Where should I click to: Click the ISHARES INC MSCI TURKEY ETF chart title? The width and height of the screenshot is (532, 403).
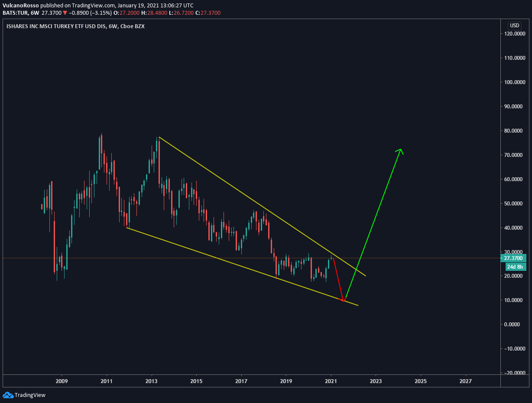pos(75,26)
